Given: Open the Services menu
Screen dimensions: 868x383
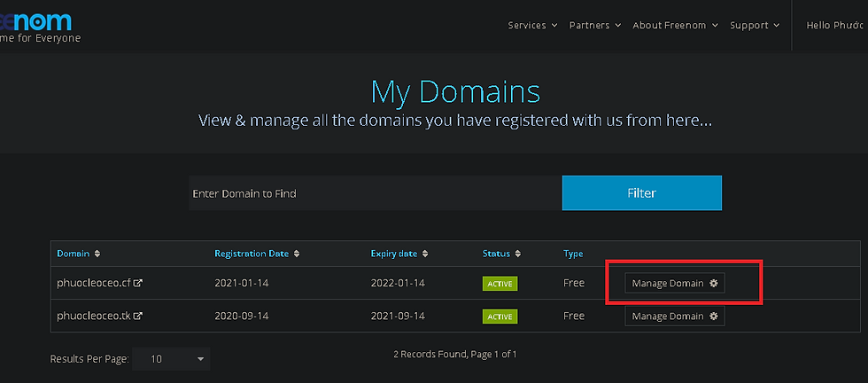Looking at the screenshot, I should 532,26.
